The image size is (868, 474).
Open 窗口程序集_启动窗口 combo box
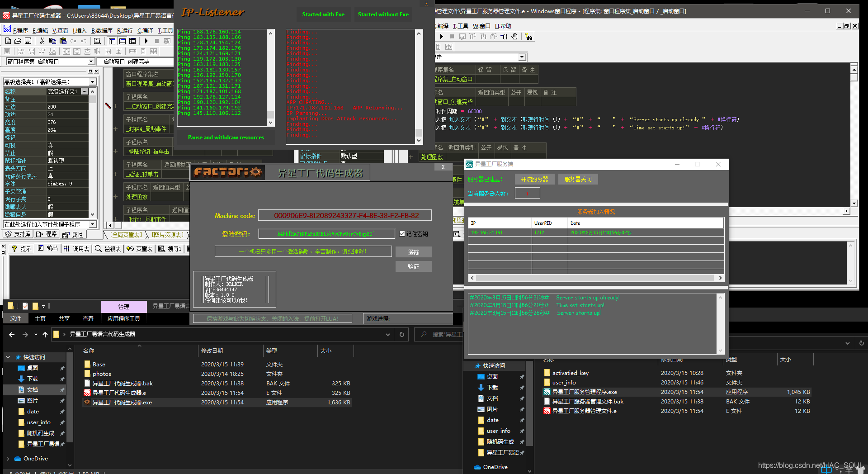[x=91, y=62]
